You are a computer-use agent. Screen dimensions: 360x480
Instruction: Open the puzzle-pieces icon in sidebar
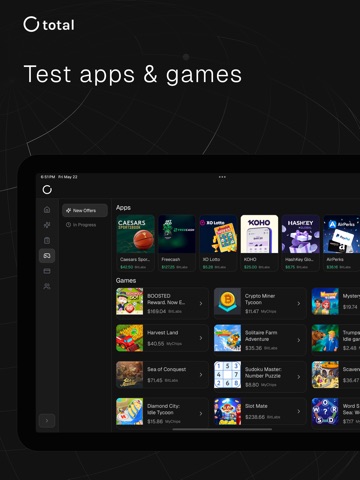[x=47, y=225]
